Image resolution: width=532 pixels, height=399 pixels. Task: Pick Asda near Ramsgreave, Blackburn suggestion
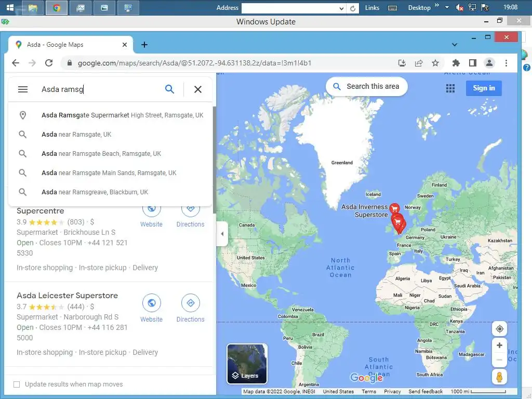coord(111,192)
